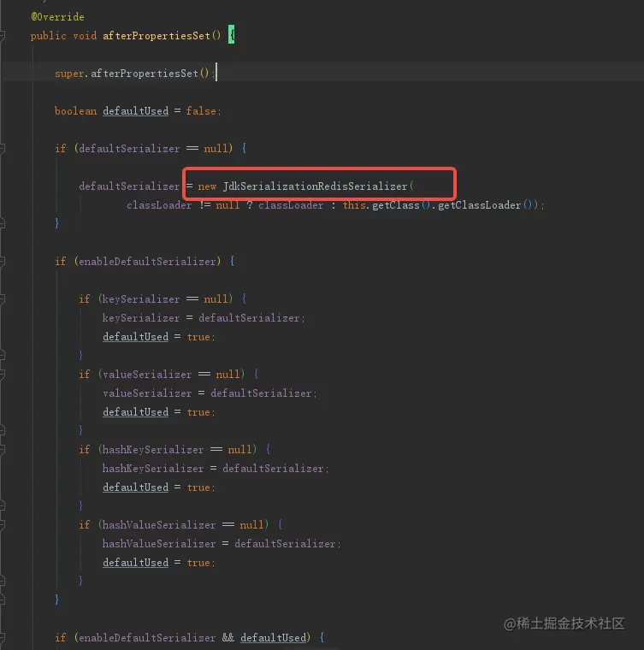Viewport: 644px width, 650px height.
Task: Click defaultUsed below 'keySerializer = defaultSerializer'
Action: 135,337
